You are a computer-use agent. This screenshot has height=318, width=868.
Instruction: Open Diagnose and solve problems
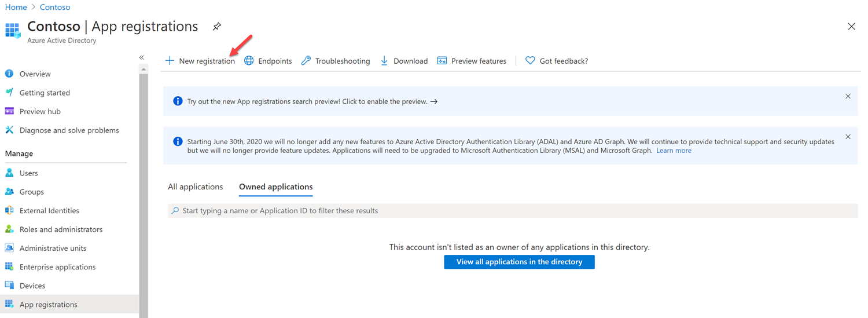(69, 130)
